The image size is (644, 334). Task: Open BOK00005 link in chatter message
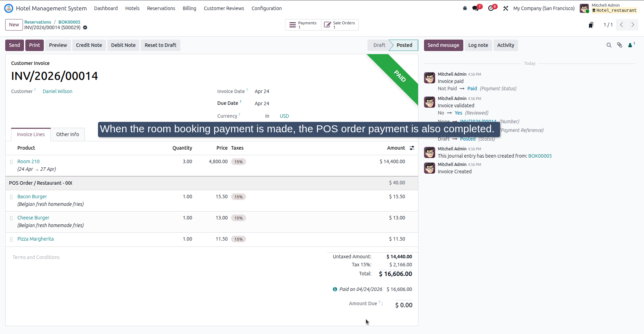coord(540,156)
